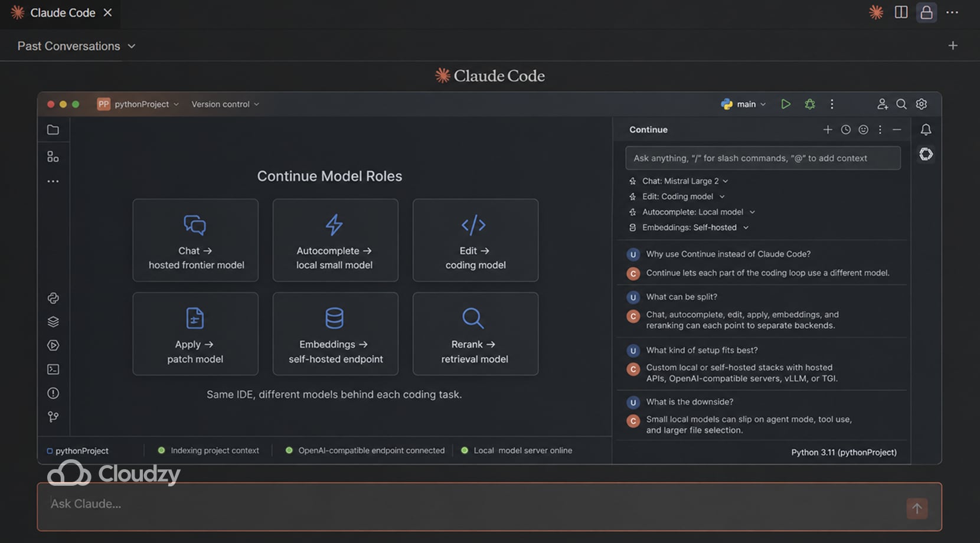Open the Problems icon in the sidebar
The width and height of the screenshot is (980, 543).
tap(53, 392)
